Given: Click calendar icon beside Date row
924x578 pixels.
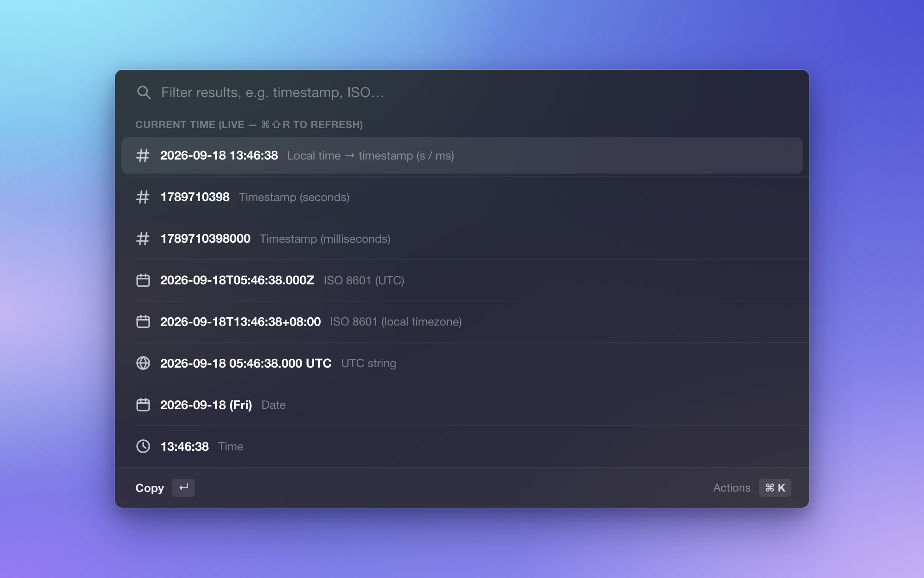Looking at the screenshot, I should point(143,405).
